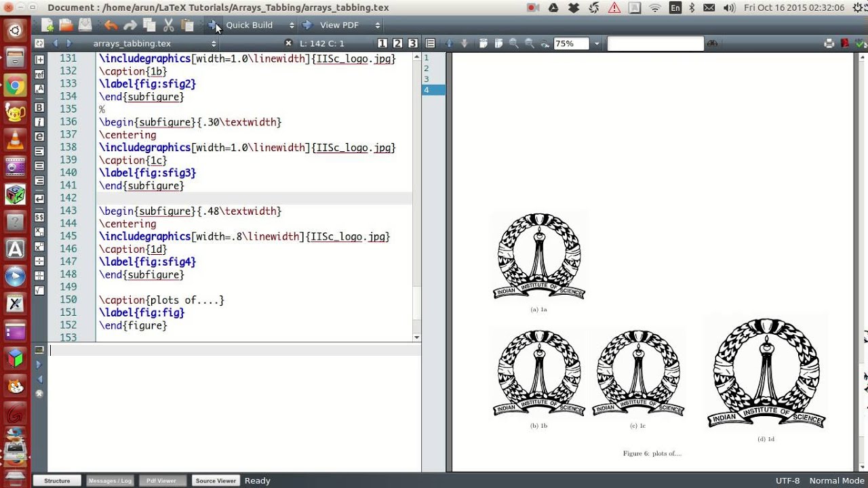Create a new document with the New icon
868x488 pixels.
point(47,25)
